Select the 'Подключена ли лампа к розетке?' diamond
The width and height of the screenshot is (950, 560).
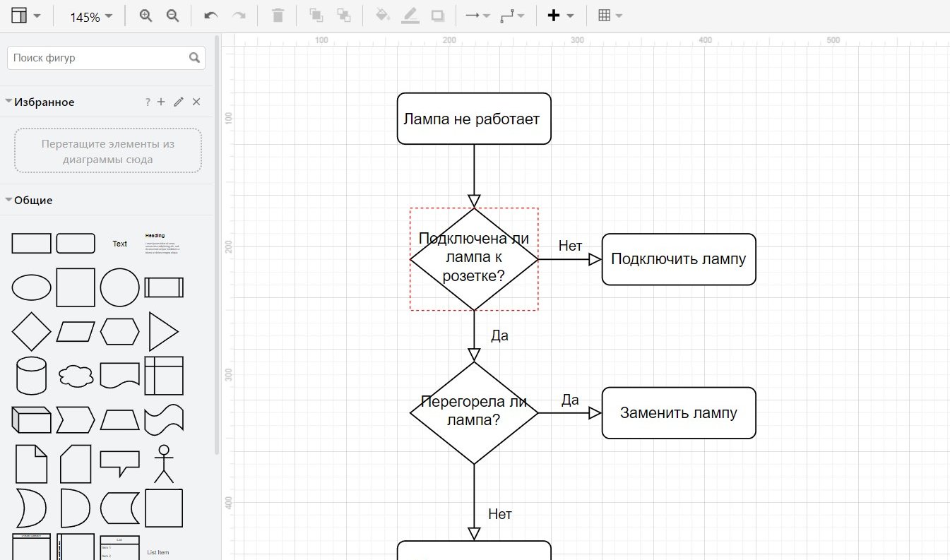point(474,259)
